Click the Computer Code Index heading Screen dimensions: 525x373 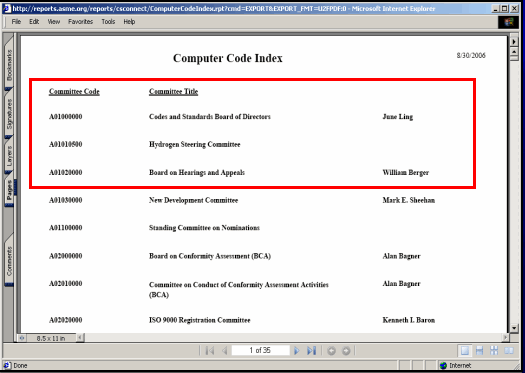[x=228, y=58]
